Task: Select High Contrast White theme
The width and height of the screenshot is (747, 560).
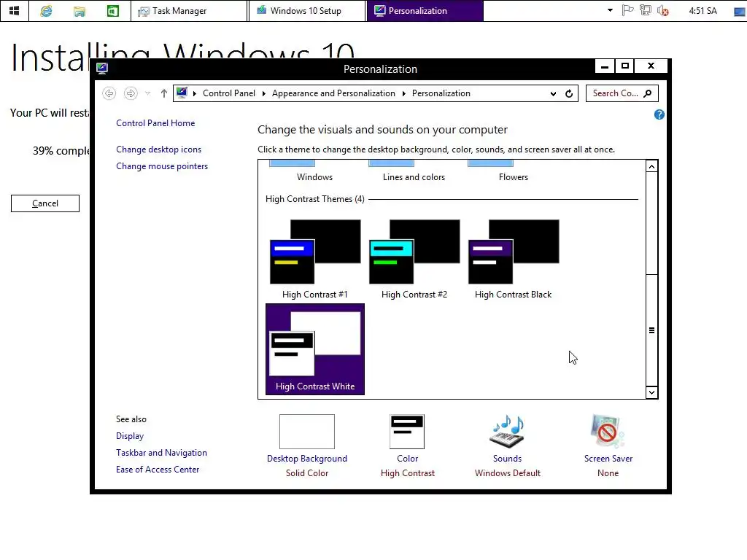Action: coord(315,349)
